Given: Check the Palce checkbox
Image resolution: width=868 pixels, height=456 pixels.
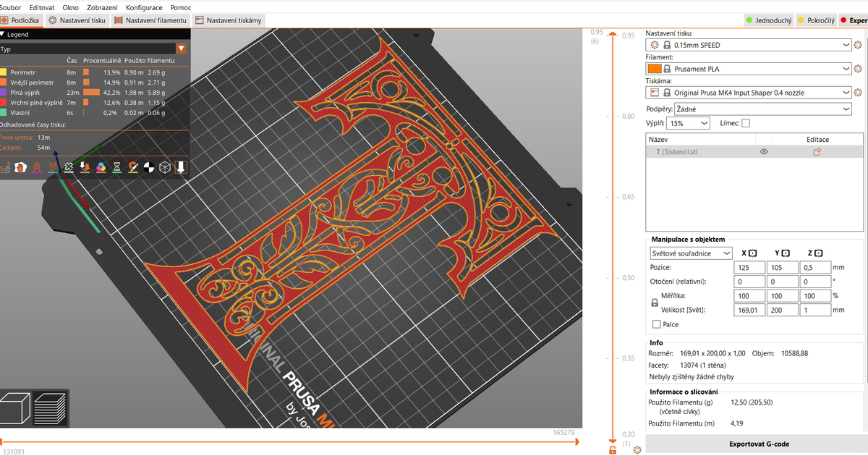Looking at the screenshot, I should pyautogui.click(x=657, y=324).
